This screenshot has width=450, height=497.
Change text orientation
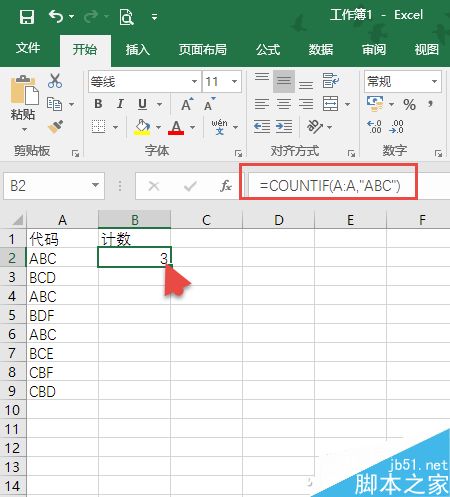[315, 127]
